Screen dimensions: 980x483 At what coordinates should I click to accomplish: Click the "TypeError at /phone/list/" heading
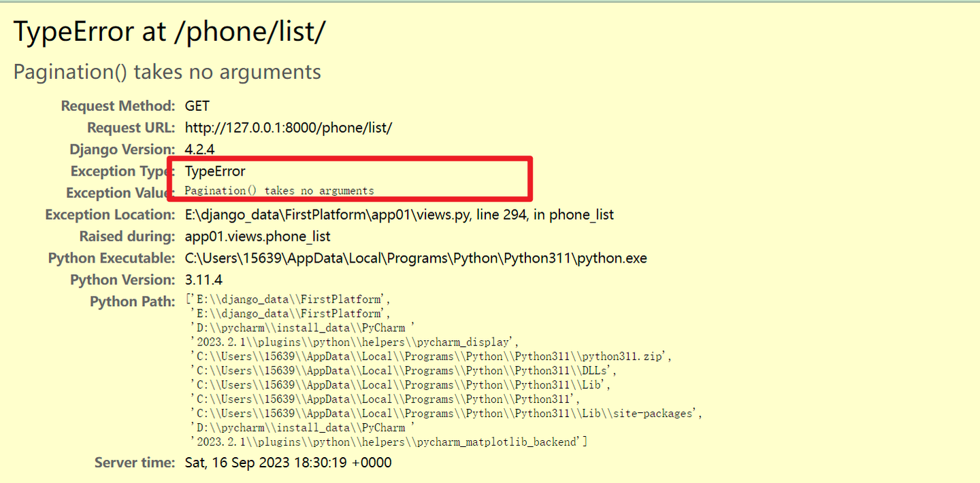pyautogui.click(x=169, y=32)
